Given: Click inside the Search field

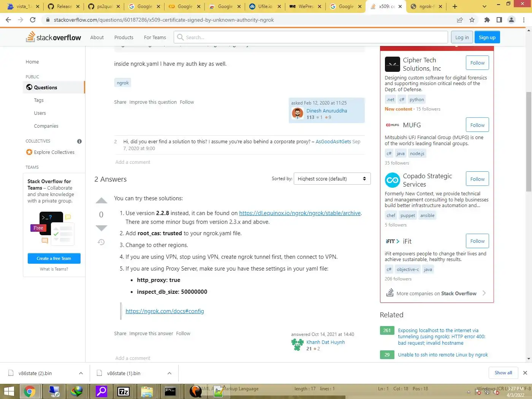Looking at the screenshot, I should [x=311, y=37].
